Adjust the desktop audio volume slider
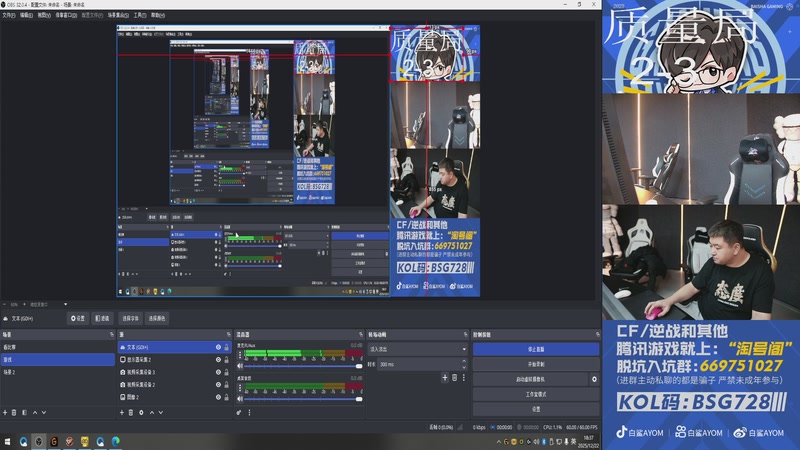Image resolution: width=800 pixels, height=450 pixels. click(x=303, y=399)
